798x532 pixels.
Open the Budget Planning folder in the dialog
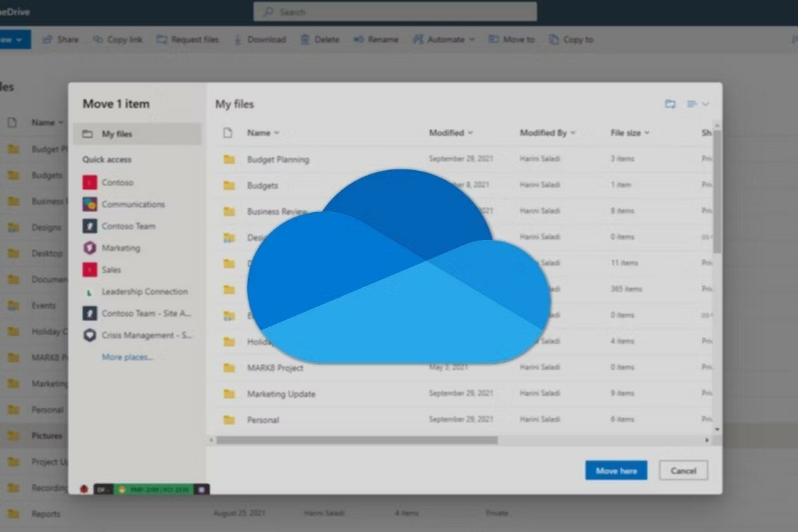pos(278,160)
